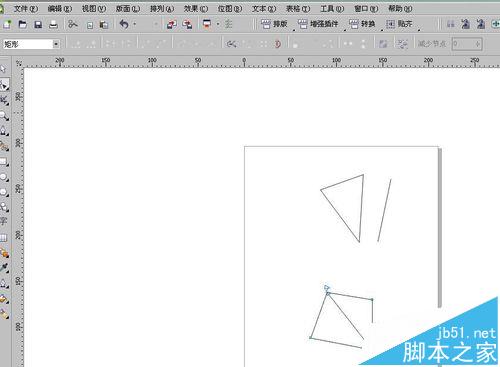Select the Freehand pen tool
The image size is (500, 367).
point(4,131)
